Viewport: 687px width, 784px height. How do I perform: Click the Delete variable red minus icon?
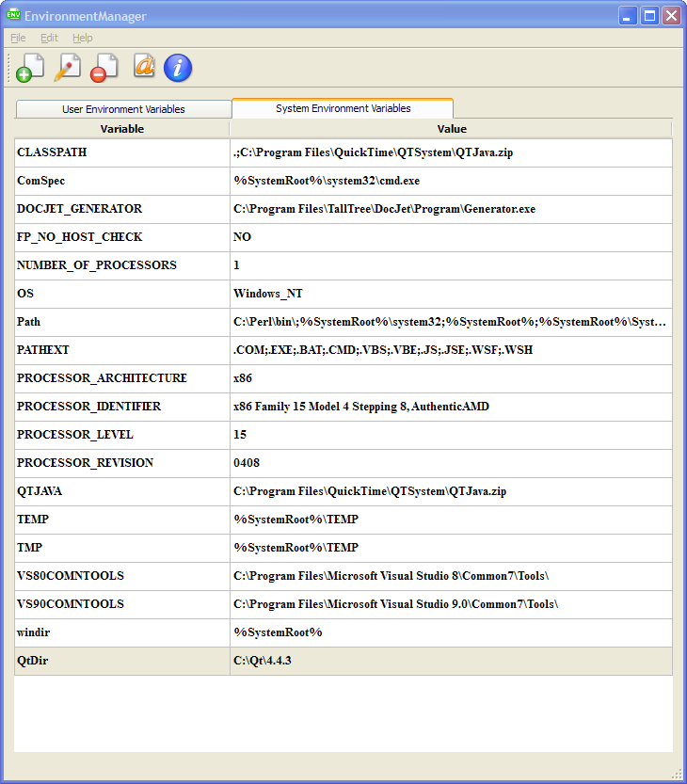pyautogui.click(x=103, y=68)
